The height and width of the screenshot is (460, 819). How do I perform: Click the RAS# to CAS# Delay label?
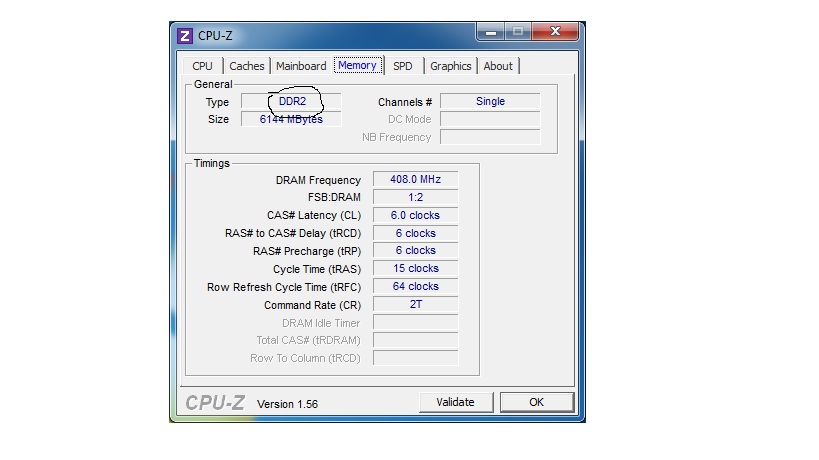[x=293, y=233]
